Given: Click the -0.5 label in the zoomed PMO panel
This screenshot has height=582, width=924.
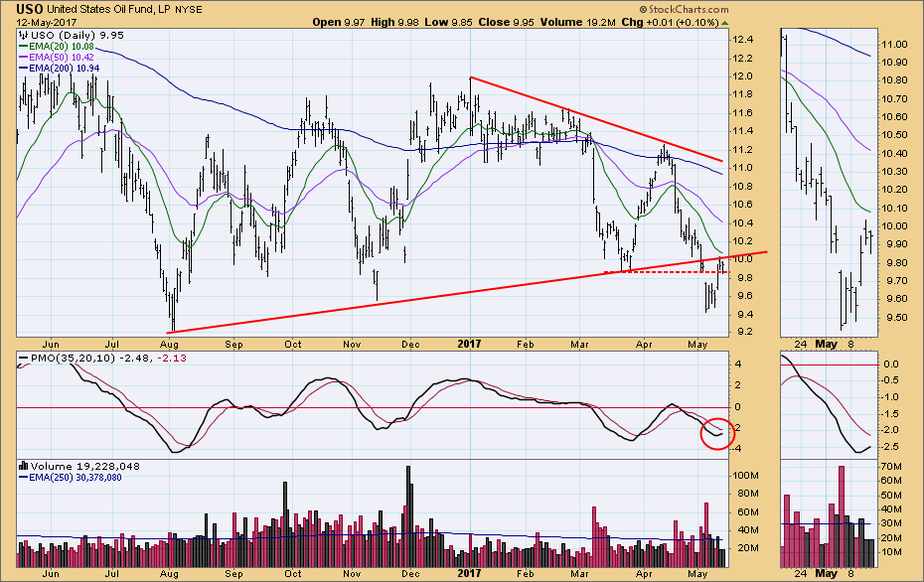Looking at the screenshot, I should (891, 380).
